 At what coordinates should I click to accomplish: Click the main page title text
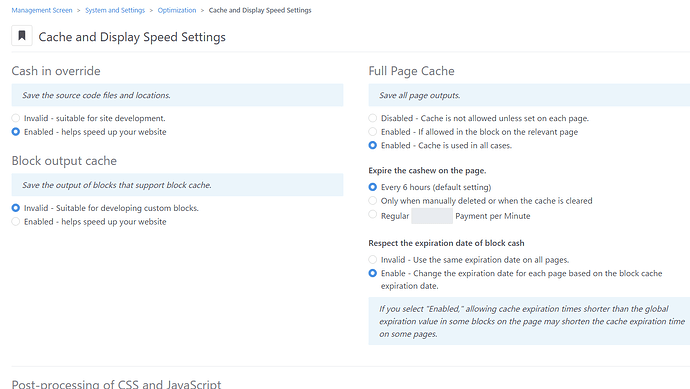[x=132, y=37]
